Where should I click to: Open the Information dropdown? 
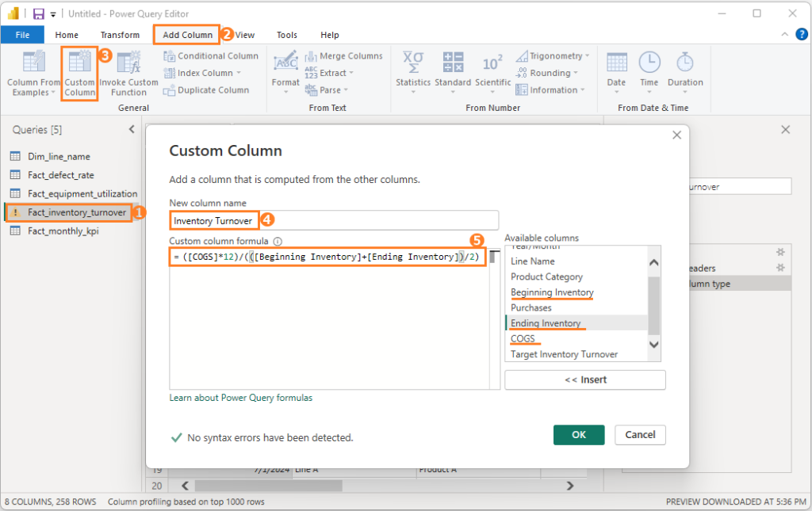coord(583,90)
